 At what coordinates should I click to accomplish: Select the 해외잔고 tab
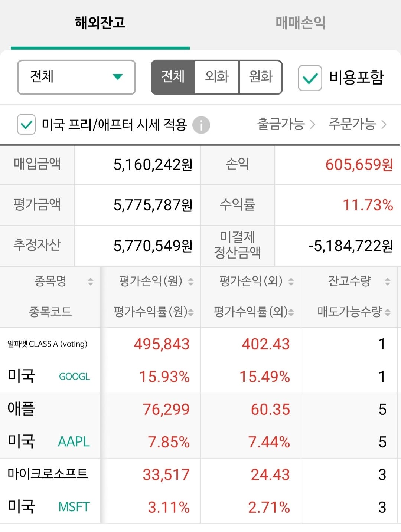click(x=100, y=22)
